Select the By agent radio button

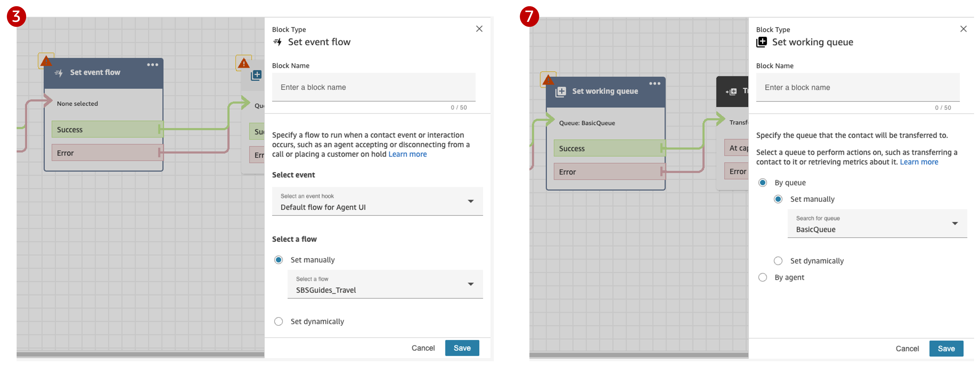(x=763, y=277)
